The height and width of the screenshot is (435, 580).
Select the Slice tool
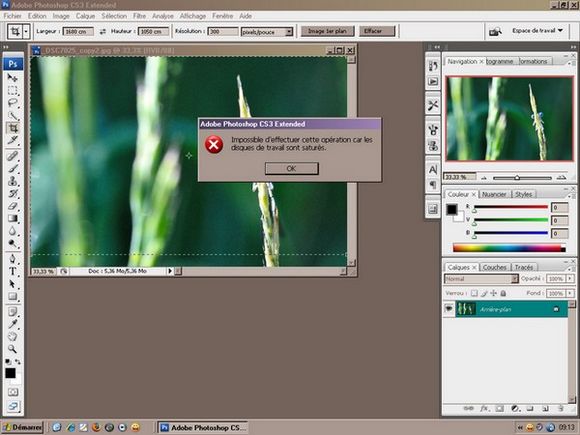tap(12, 141)
